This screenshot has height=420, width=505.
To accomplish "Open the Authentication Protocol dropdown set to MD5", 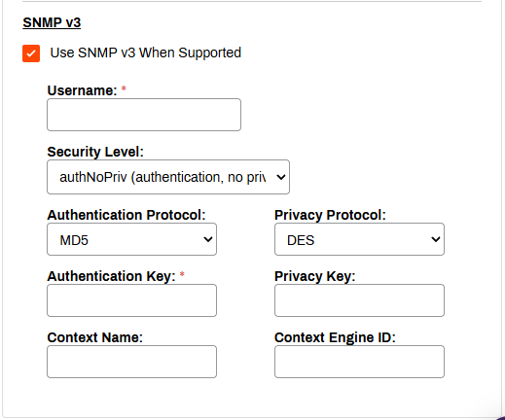I will [131, 239].
